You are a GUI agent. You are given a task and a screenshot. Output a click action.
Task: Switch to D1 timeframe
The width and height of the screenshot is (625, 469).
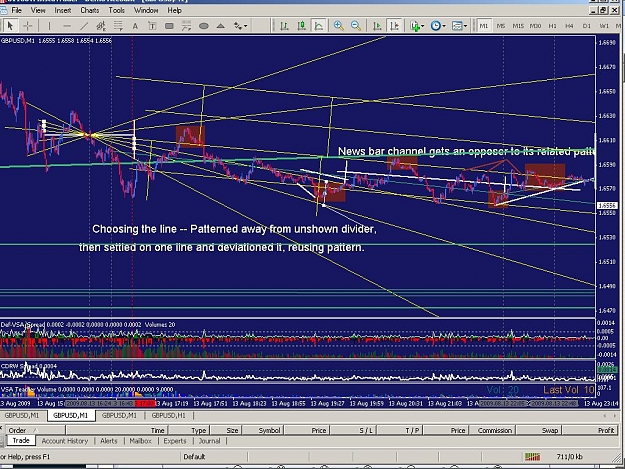587,26
